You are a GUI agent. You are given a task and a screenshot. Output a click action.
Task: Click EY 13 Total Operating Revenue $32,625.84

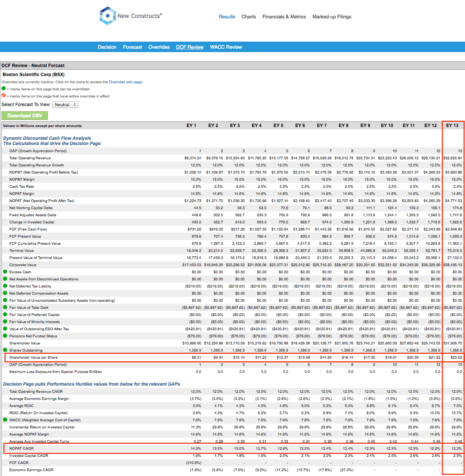[x=453, y=158]
